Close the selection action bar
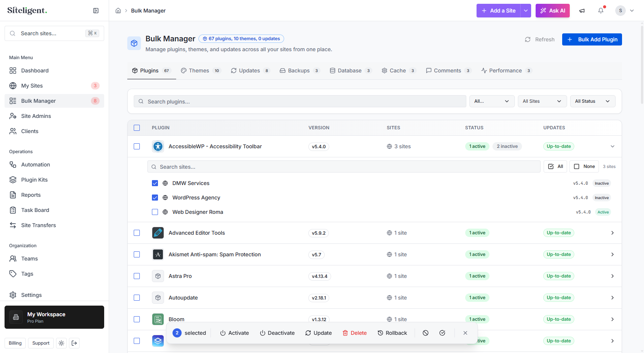 point(465,333)
